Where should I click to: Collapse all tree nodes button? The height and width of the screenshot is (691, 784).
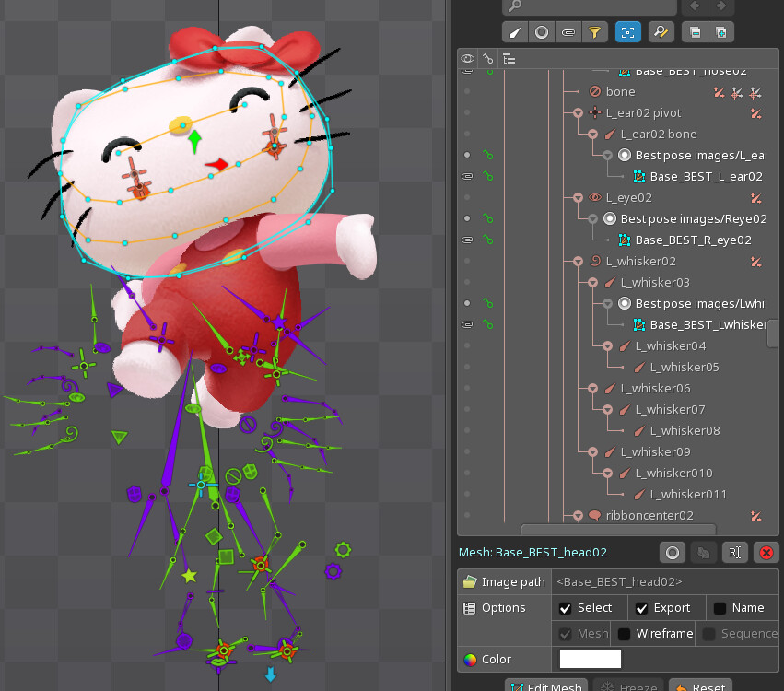pyautogui.click(x=695, y=32)
